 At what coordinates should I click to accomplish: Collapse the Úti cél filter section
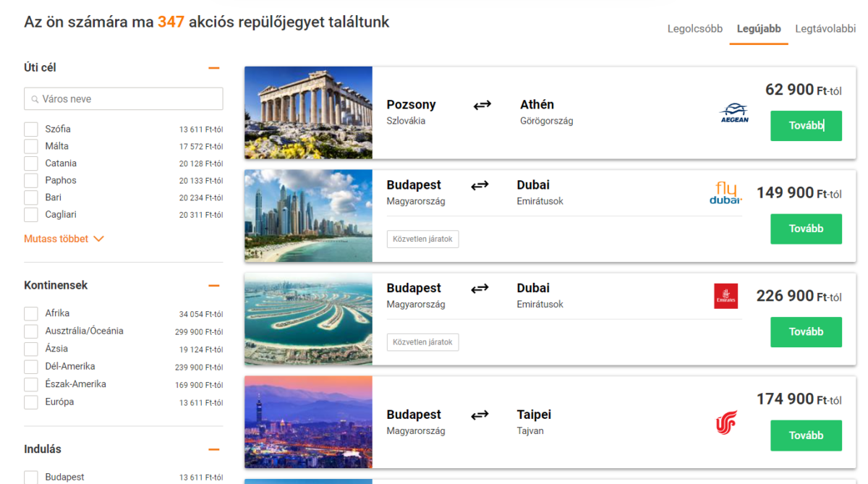point(213,68)
